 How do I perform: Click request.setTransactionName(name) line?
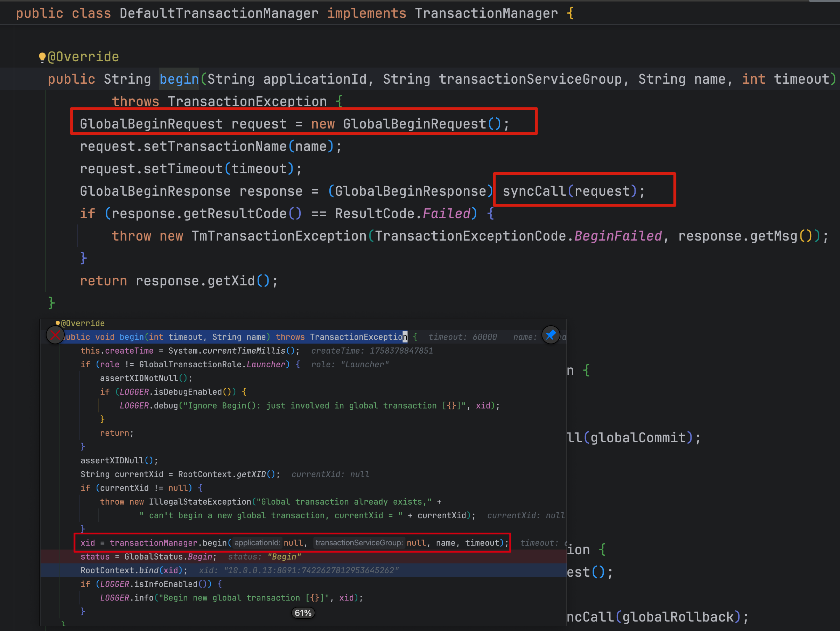click(x=211, y=146)
